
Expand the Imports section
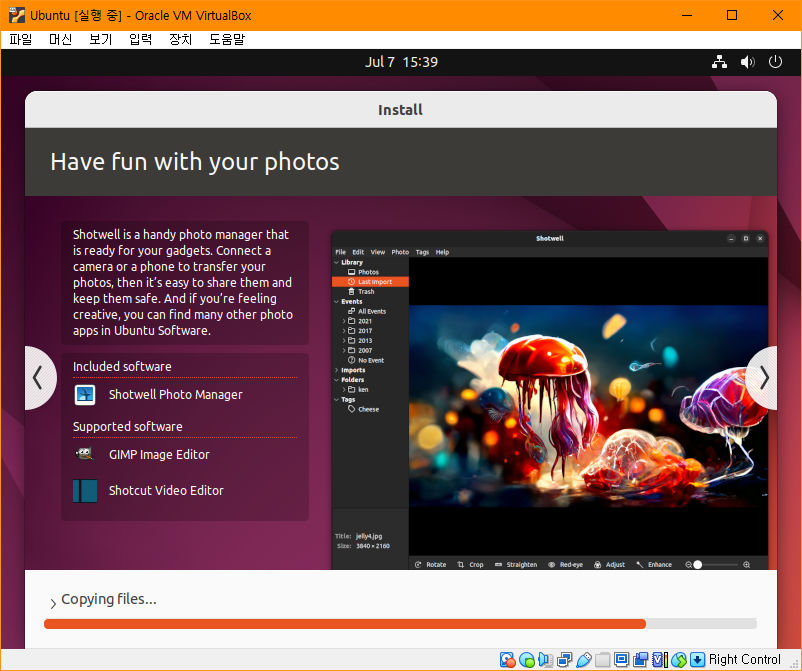(336, 369)
